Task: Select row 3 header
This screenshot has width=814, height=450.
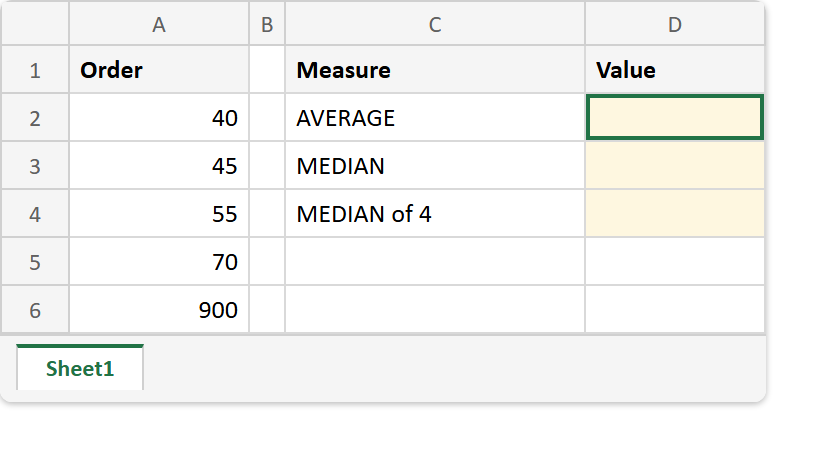Action: tap(35, 166)
